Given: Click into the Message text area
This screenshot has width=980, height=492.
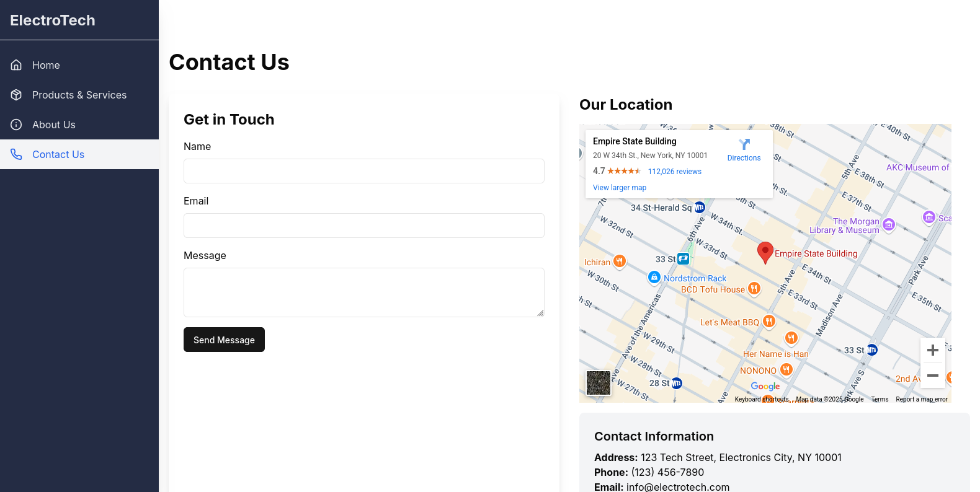Looking at the screenshot, I should (x=364, y=292).
